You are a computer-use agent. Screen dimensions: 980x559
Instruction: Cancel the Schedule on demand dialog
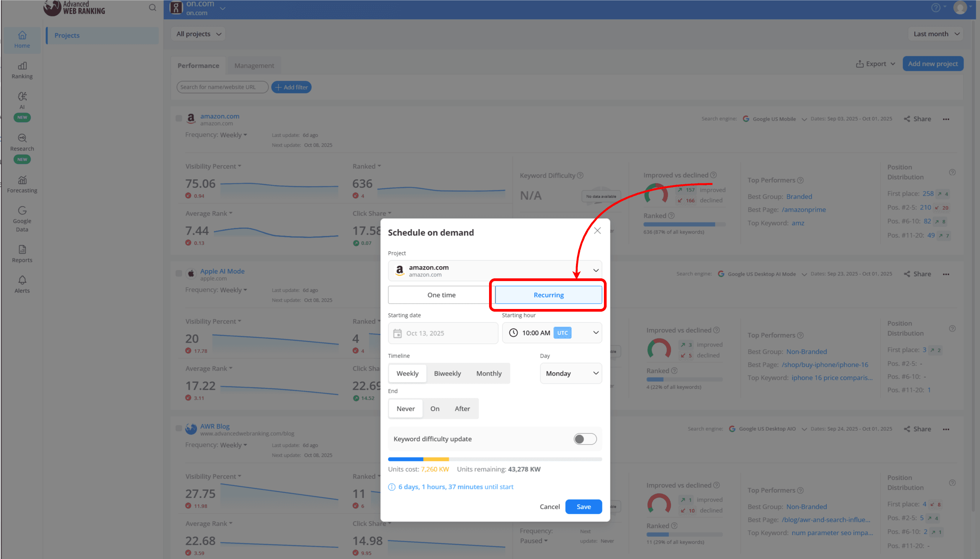point(550,507)
